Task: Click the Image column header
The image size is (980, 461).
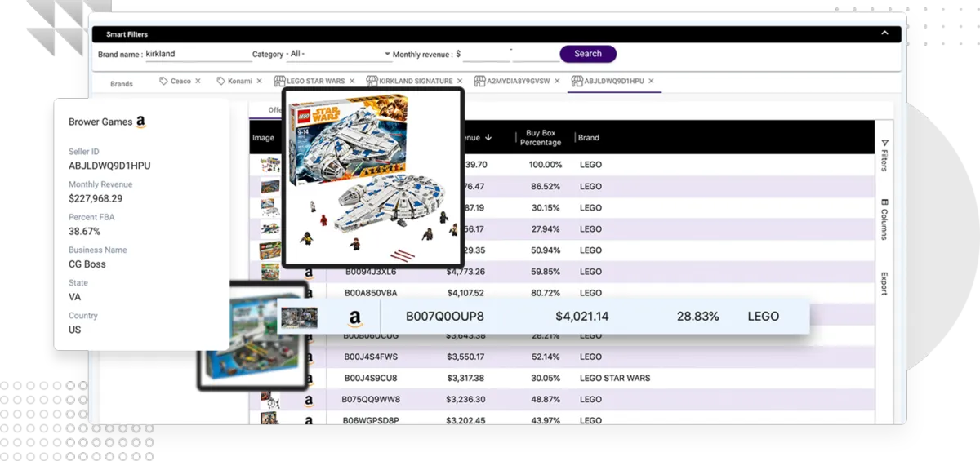Action: tap(263, 137)
